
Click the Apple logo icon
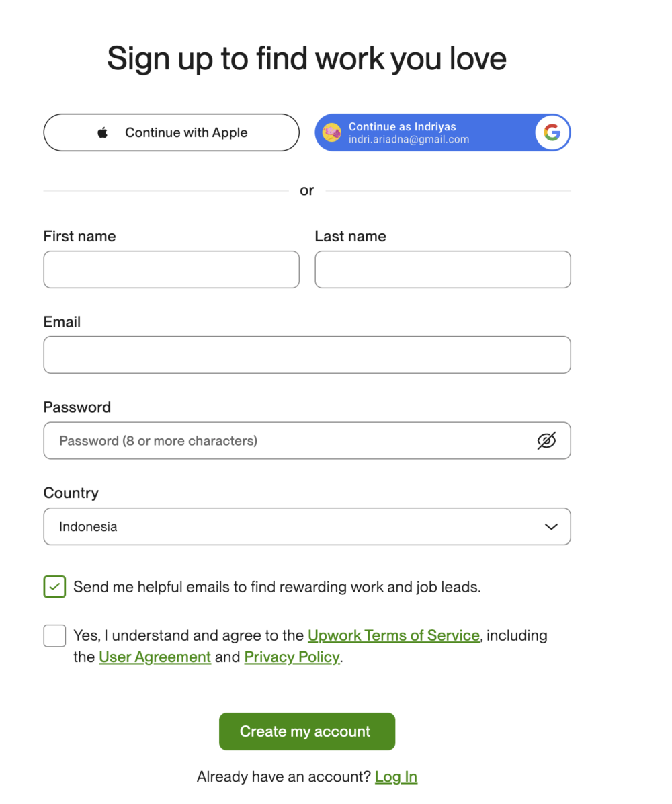click(103, 133)
